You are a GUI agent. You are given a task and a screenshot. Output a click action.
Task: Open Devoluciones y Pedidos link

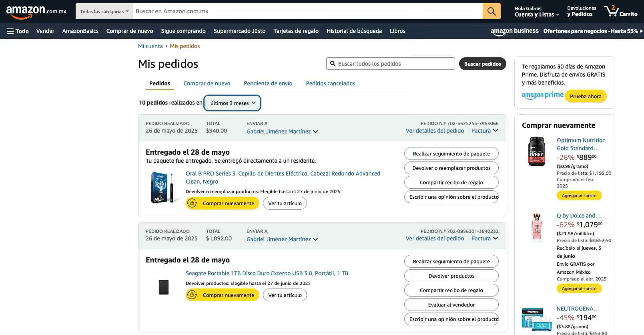581,11
